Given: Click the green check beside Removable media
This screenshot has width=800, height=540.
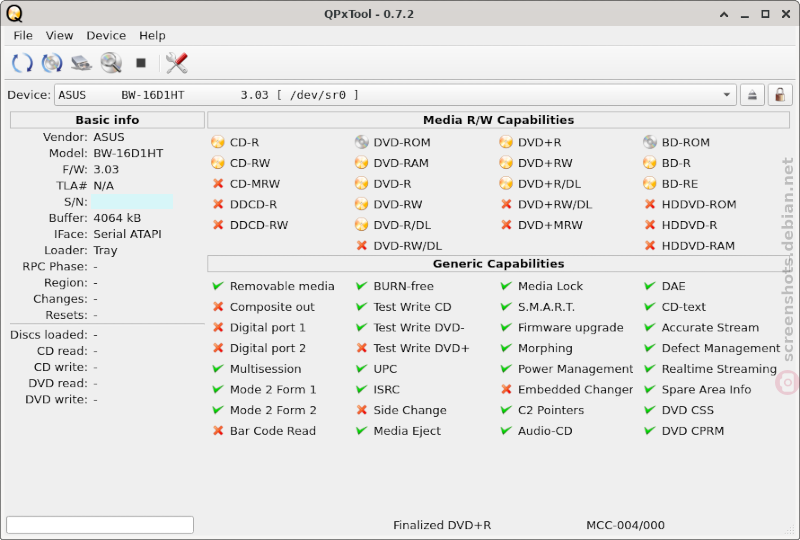Looking at the screenshot, I should [x=218, y=286].
